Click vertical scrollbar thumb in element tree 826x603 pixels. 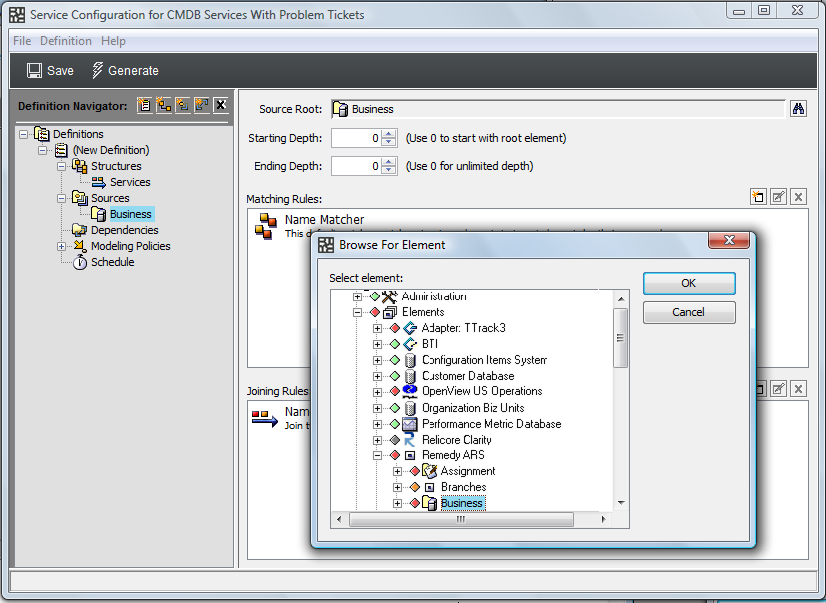click(x=621, y=338)
